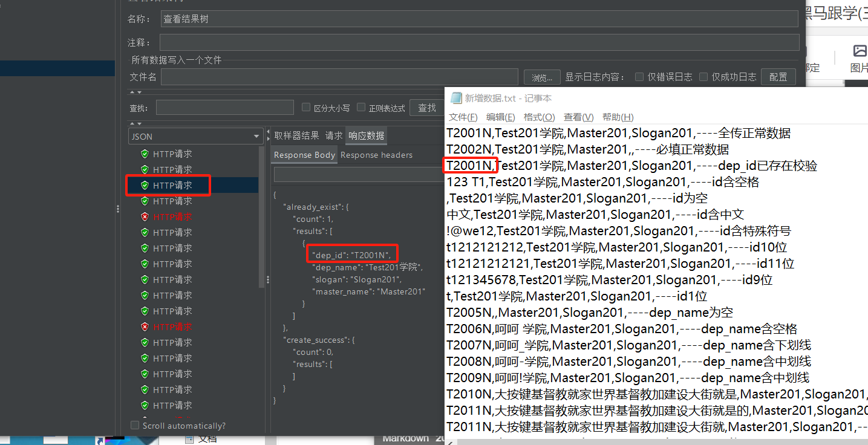Image resolution: width=868 pixels, height=445 pixels.
Task: Click the 文件名 filename input field
Action: pos(339,77)
